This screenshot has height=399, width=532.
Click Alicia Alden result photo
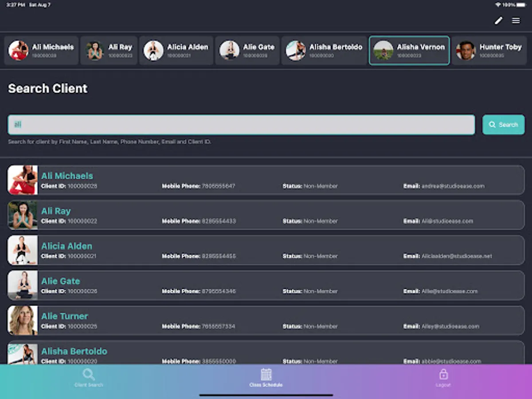[23, 250]
